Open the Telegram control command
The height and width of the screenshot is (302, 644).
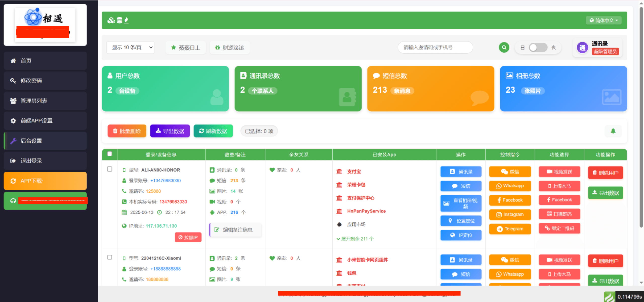point(510,229)
